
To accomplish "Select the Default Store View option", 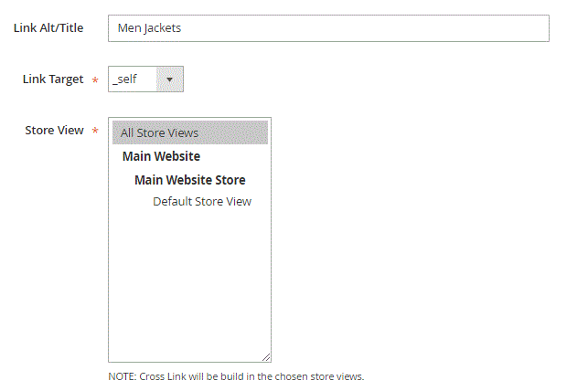I will (202, 202).
